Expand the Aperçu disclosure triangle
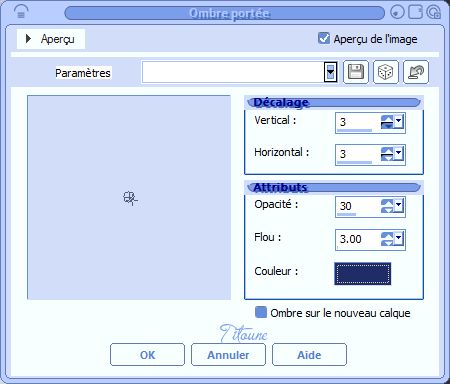The image size is (450, 384). [28, 39]
